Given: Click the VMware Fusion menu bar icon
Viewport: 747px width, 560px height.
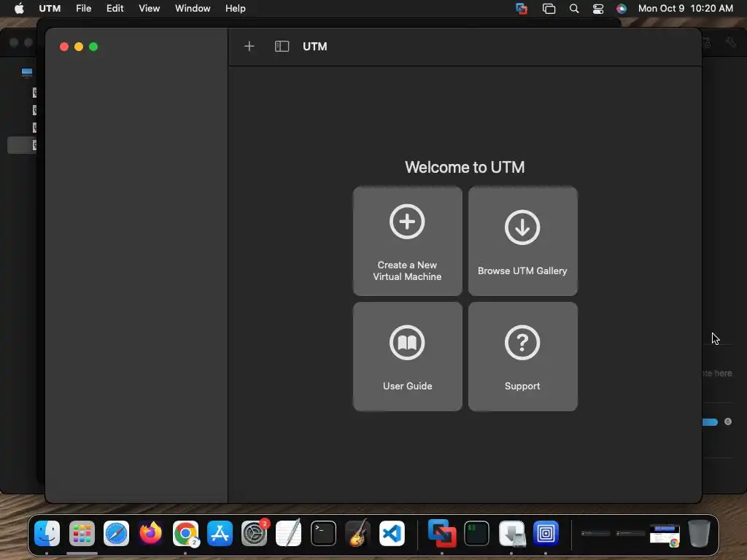Looking at the screenshot, I should (x=522, y=9).
